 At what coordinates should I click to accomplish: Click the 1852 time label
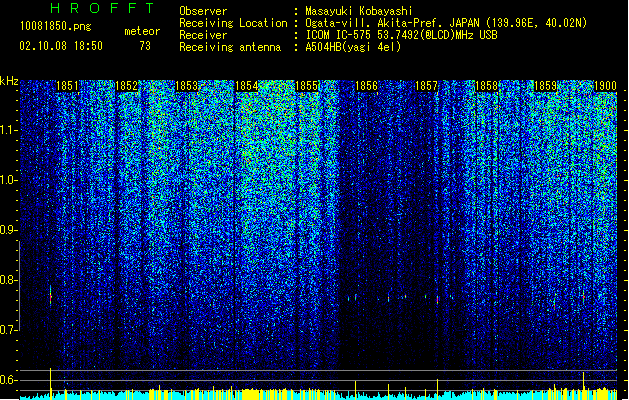click(127, 86)
